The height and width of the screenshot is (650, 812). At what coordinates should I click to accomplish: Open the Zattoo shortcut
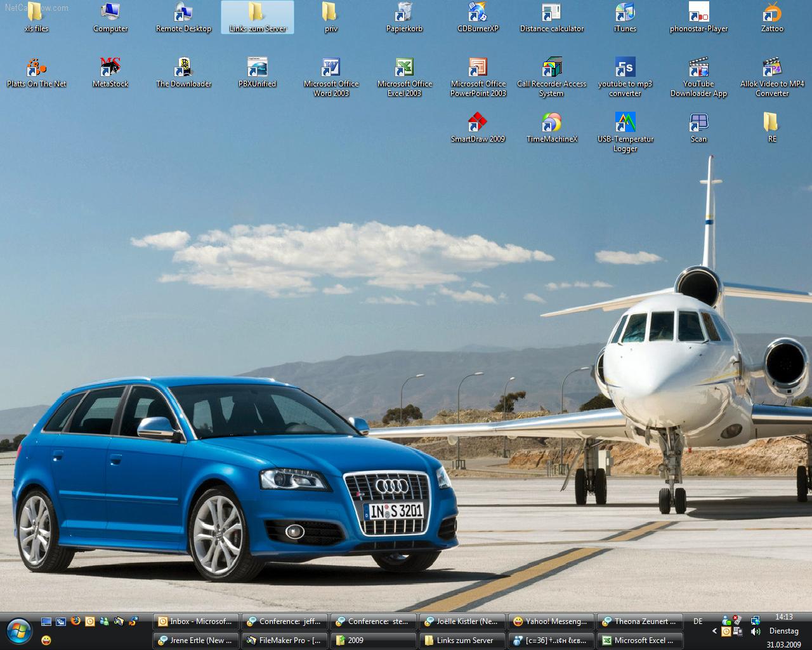(772, 13)
